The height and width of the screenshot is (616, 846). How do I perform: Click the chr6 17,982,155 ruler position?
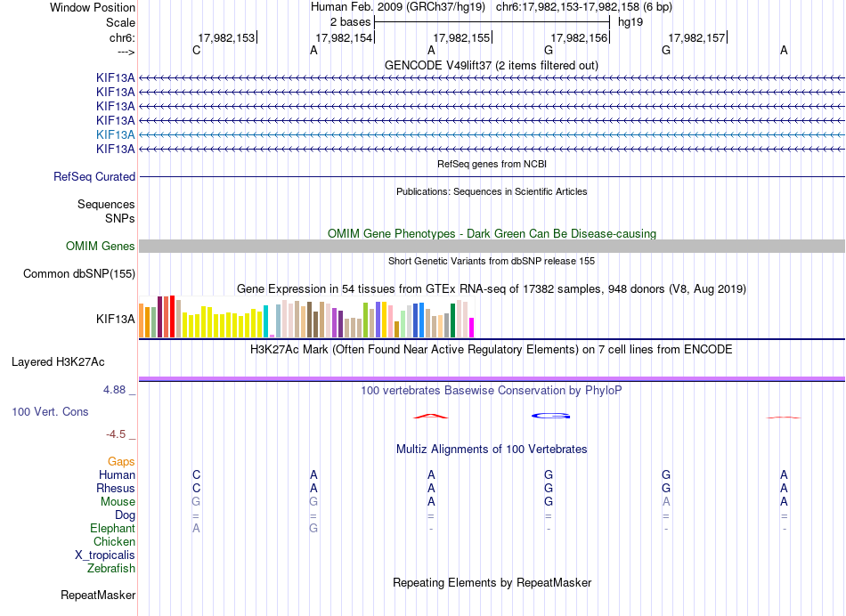[462, 37]
